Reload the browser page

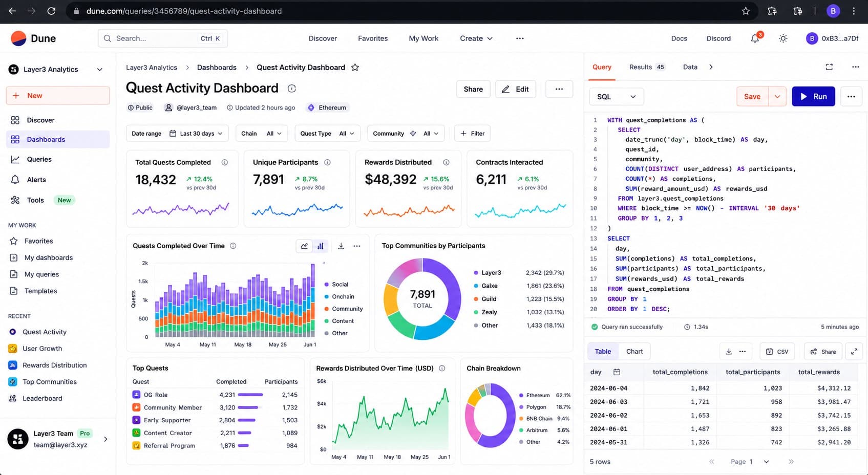point(51,11)
